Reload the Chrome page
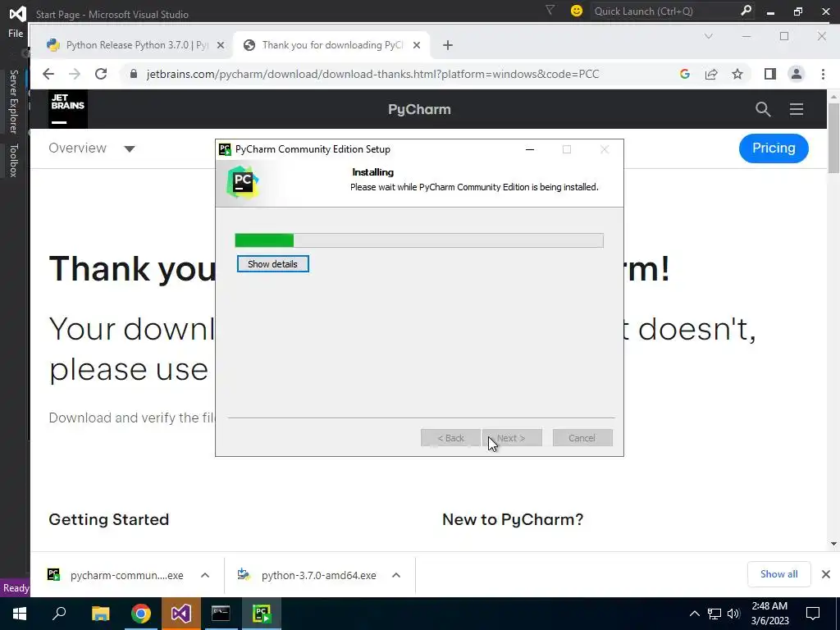The image size is (840, 630). [x=101, y=74]
